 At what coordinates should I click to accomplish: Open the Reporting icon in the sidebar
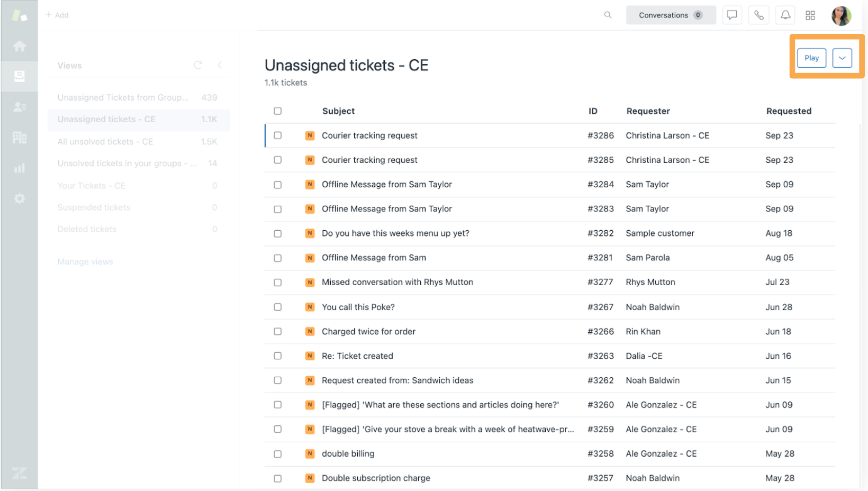click(19, 168)
